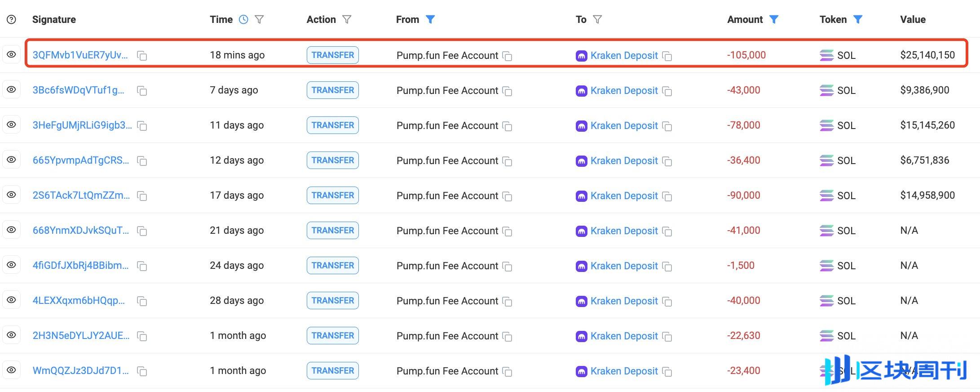The image size is (980, 392).
Task: Open transaction signature 4LEXXqxm6bHQqp
Action: click(79, 300)
